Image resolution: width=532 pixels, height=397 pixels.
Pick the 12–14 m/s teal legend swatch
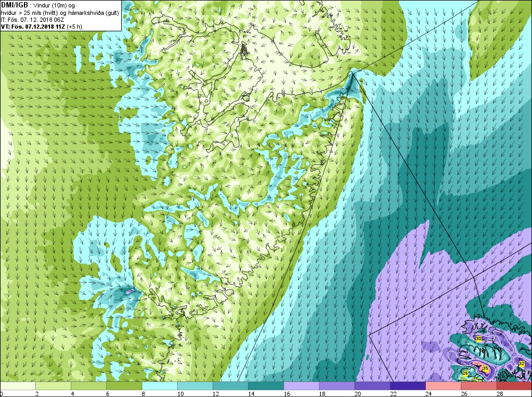[230, 386]
